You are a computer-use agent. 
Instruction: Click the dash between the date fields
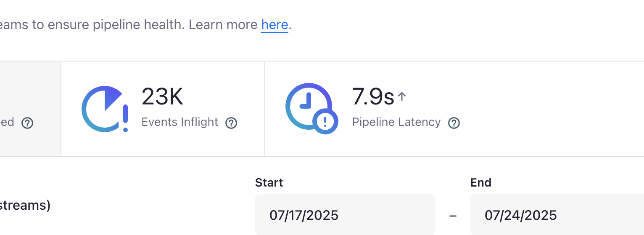click(453, 216)
